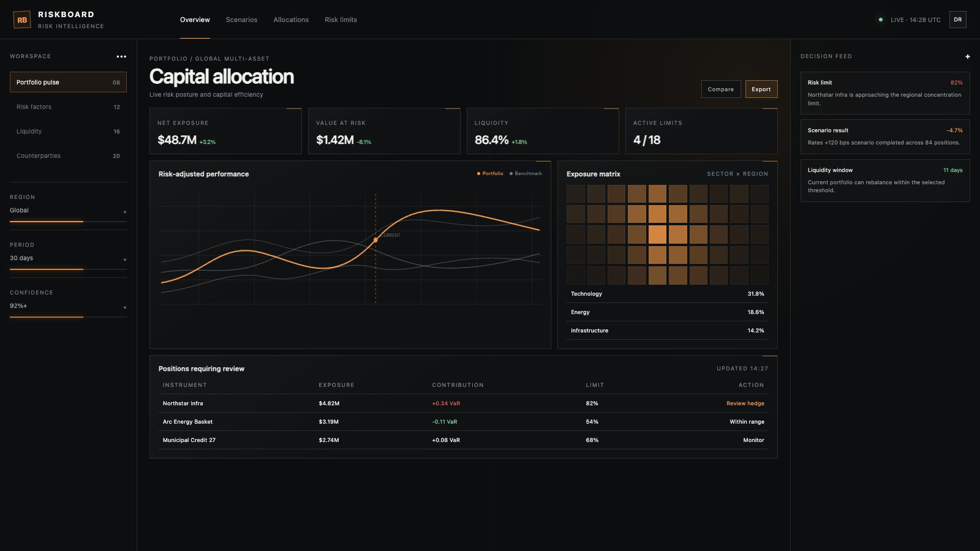Click the 11 days liquidity window value

tap(952, 170)
